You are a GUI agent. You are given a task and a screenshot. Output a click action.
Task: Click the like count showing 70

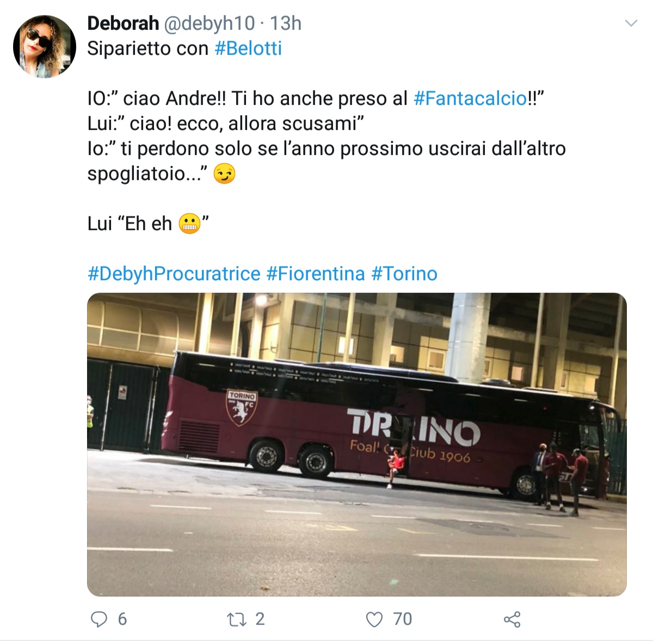[401, 619]
